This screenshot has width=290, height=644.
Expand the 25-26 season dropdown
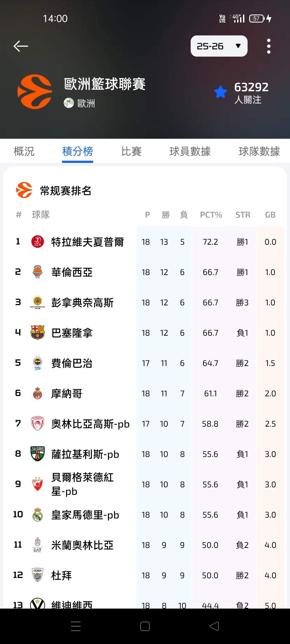[219, 46]
